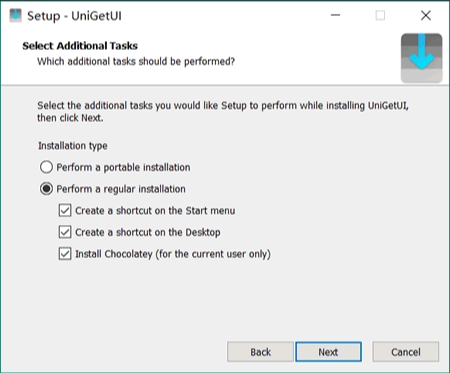This screenshot has width=450, height=373.
Task: Click the 'Select Additional Tasks' heading
Action: tap(80, 46)
